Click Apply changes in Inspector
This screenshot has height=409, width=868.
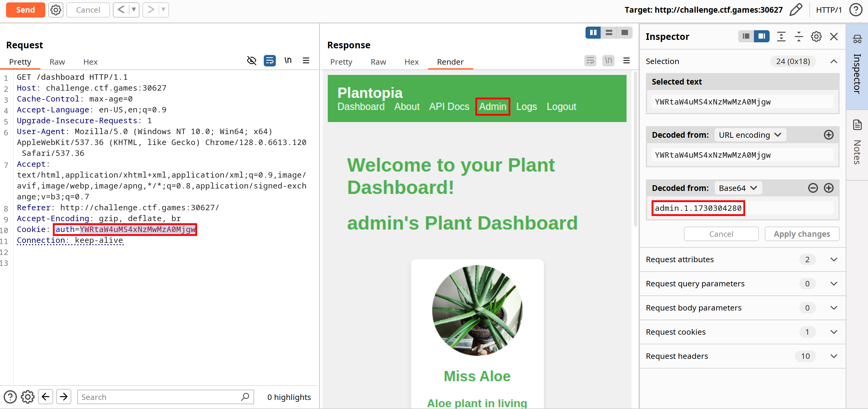pyautogui.click(x=801, y=234)
